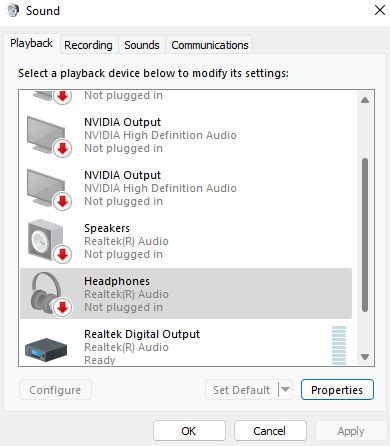The height and width of the screenshot is (446, 390).
Task: Click the not-plugged-in red arrow badge on Speakers
Action: [x=62, y=254]
